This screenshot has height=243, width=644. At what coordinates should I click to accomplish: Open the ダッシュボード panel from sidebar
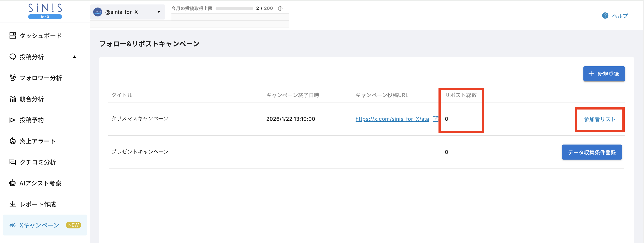tap(13, 35)
